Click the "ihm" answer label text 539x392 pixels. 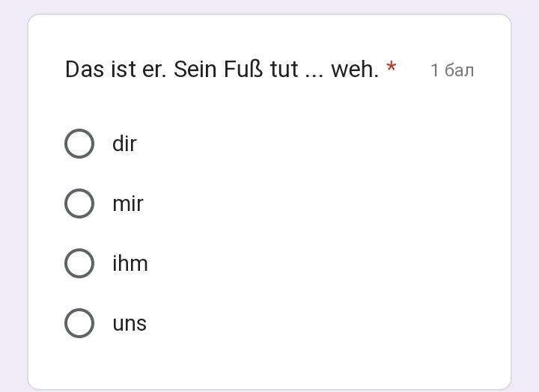(x=130, y=263)
